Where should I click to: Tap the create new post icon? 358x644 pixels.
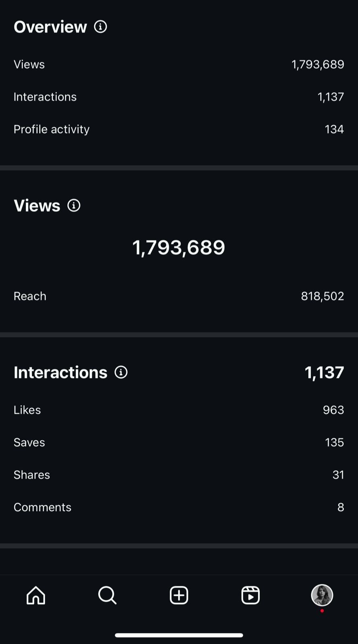tap(179, 595)
